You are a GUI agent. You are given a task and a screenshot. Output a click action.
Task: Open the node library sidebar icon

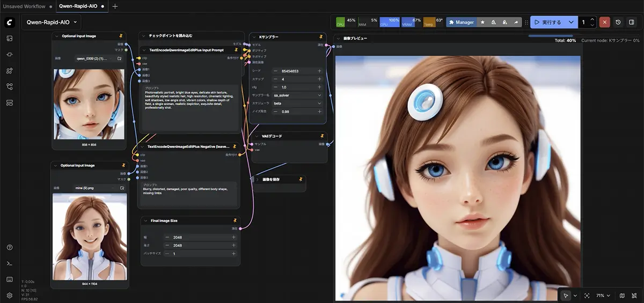(x=9, y=54)
